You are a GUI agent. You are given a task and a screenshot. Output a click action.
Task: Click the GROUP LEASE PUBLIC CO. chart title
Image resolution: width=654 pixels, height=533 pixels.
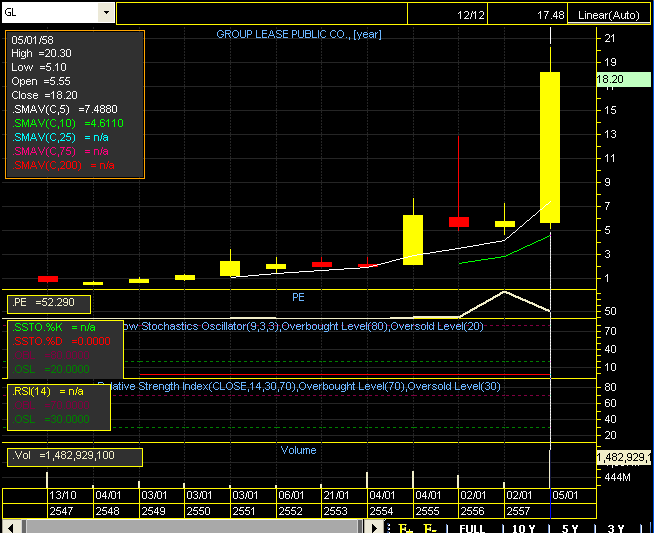click(x=299, y=34)
